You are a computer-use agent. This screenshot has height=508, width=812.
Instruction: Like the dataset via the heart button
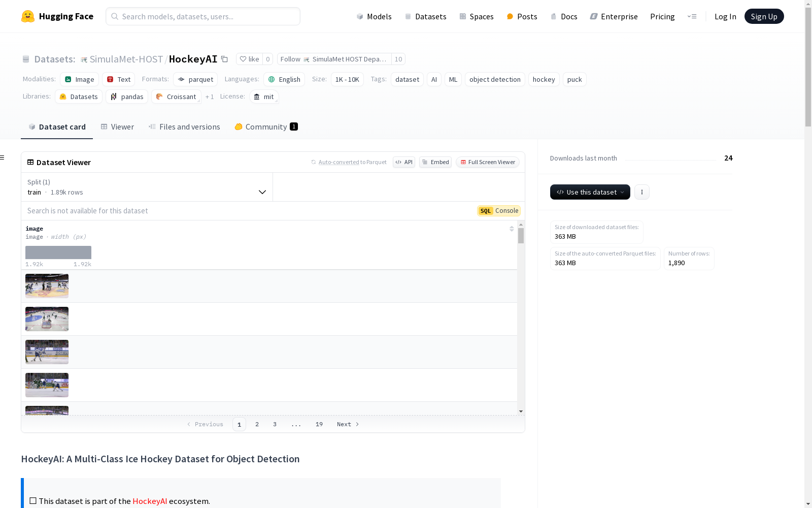249,59
